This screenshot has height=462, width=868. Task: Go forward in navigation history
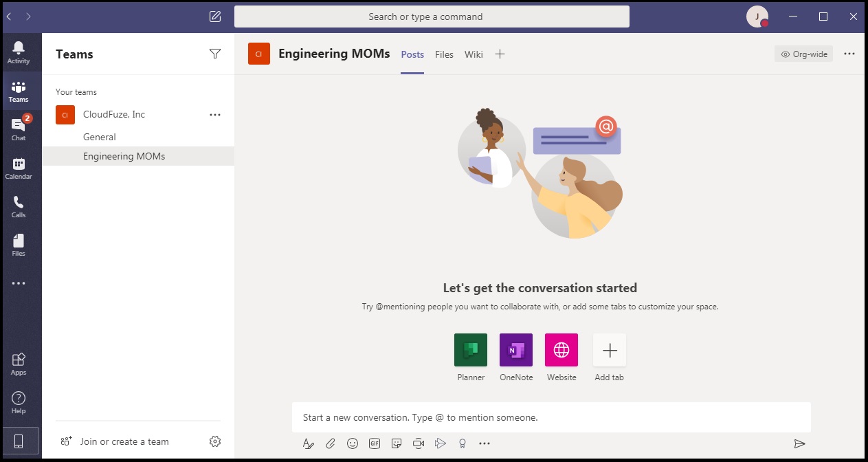[x=29, y=16]
